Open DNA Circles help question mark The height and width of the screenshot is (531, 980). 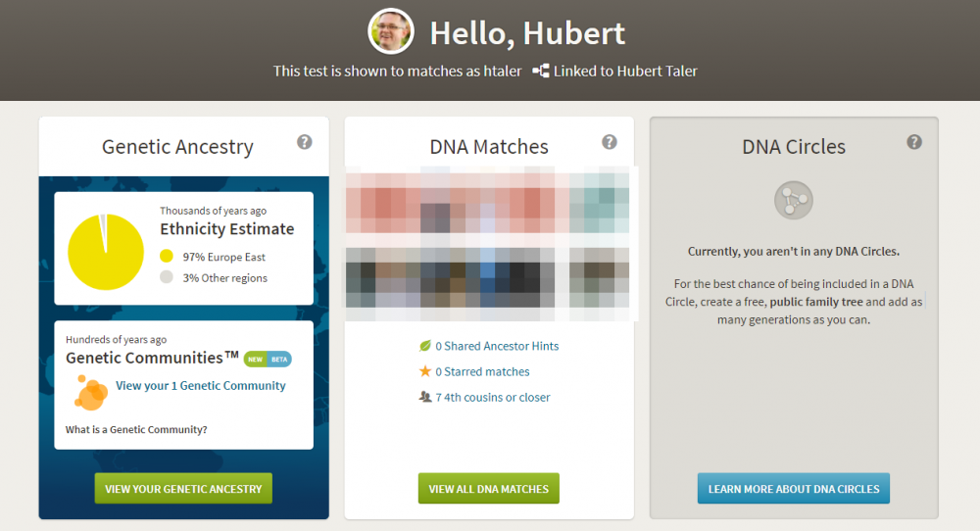click(914, 142)
